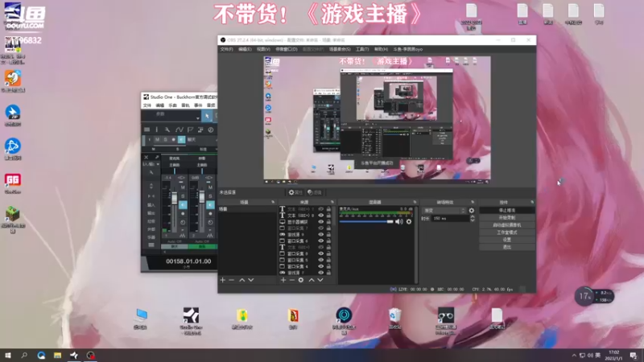Remove the selected source in OBS
This screenshot has height=362, width=644.
(292, 280)
